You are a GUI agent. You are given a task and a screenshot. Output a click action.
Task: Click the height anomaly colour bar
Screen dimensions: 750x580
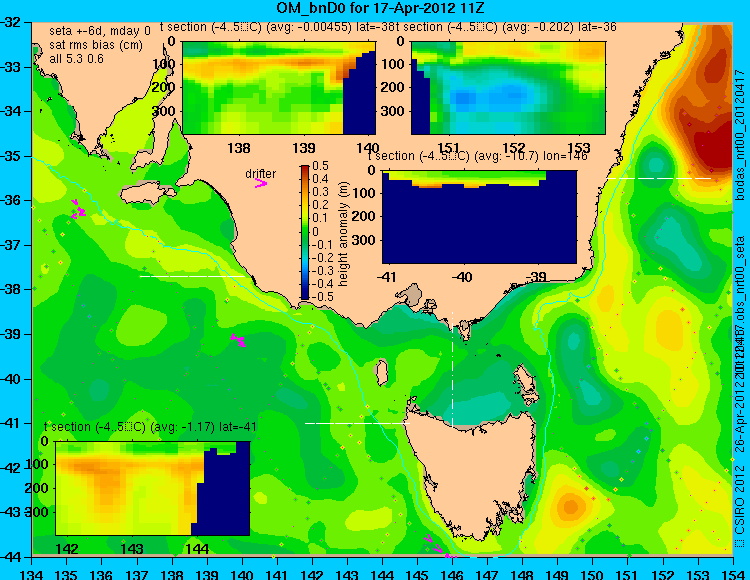tap(305, 232)
